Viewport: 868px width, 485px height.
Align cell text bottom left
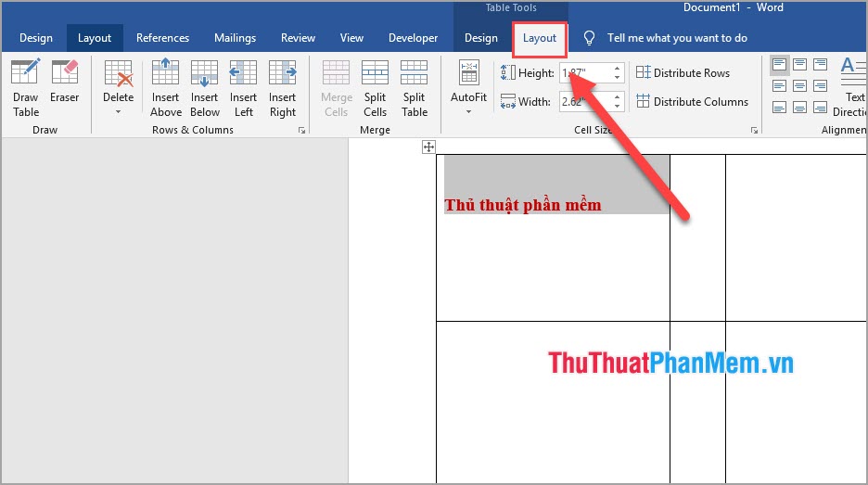tap(779, 108)
